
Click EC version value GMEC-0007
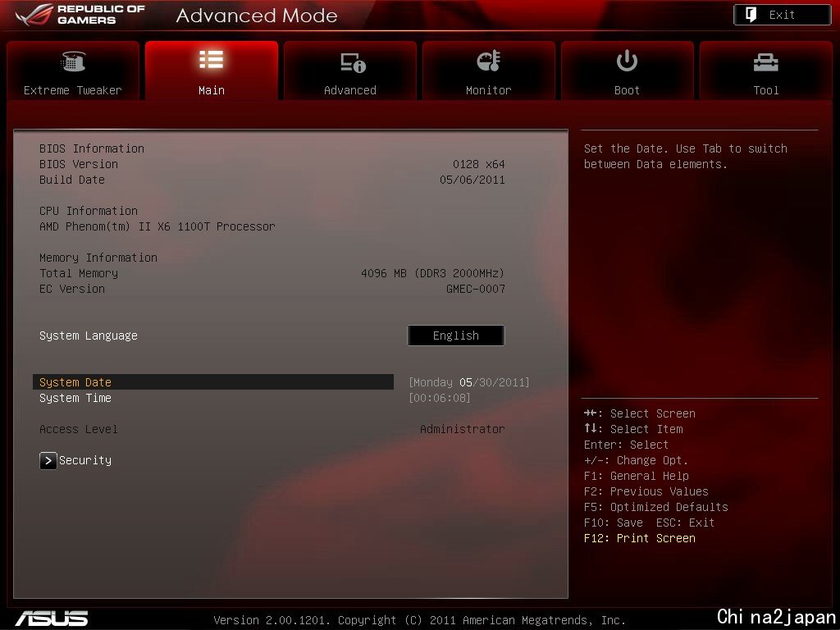click(476, 289)
